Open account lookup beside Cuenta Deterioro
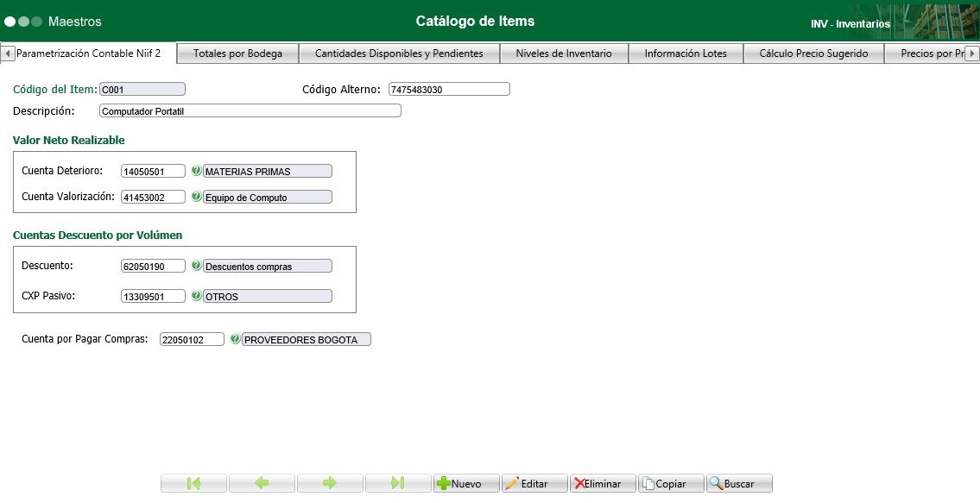Viewport: 980px width, 503px height. 196,170
